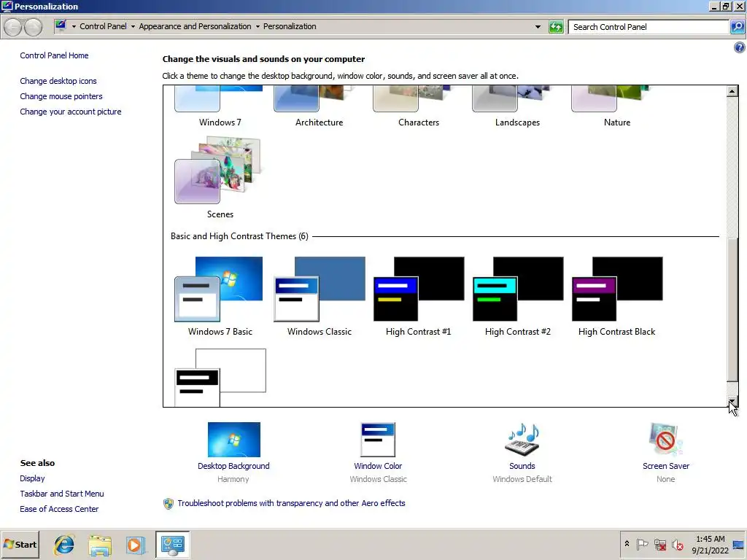Open the Start menu
The width and height of the screenshot is (747, 560).
(20, 544)
